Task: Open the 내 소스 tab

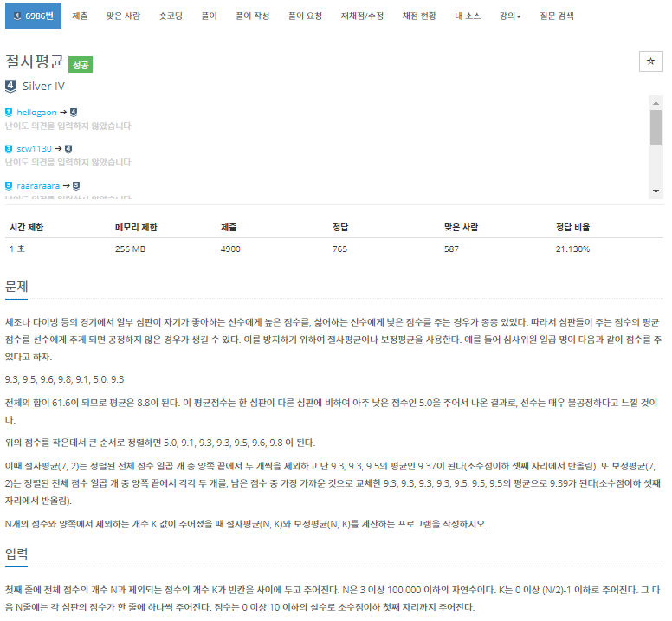Action: (x=468, y=16)
